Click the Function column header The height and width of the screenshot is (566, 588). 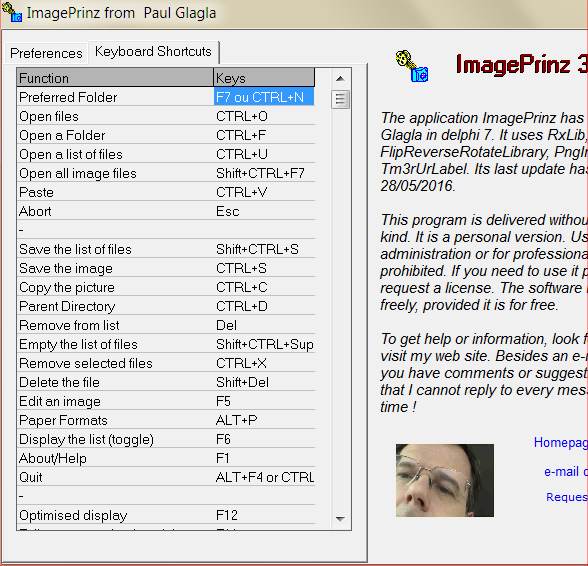115,78
